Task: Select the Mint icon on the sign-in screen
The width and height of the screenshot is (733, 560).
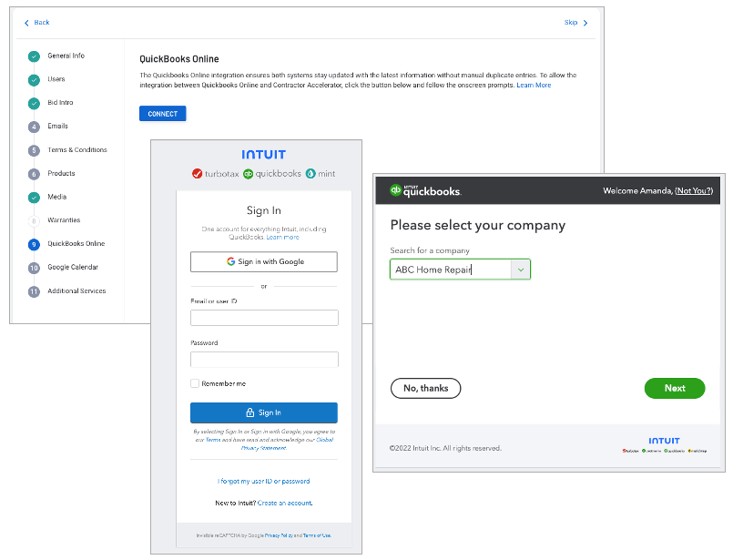Action: (x=311, y=172)
